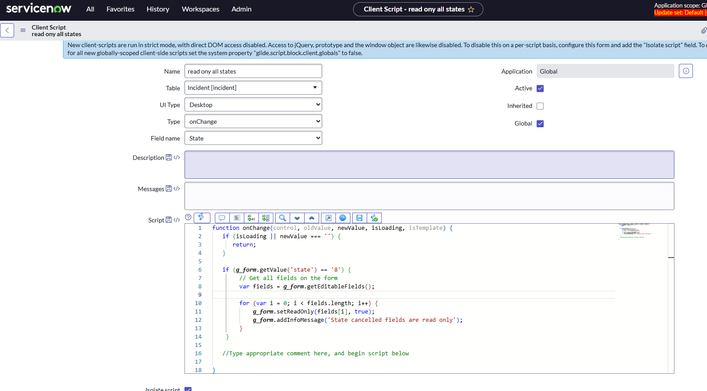
Task: Open the ServiceNow home logo
Action: click(x=39, y=9)
